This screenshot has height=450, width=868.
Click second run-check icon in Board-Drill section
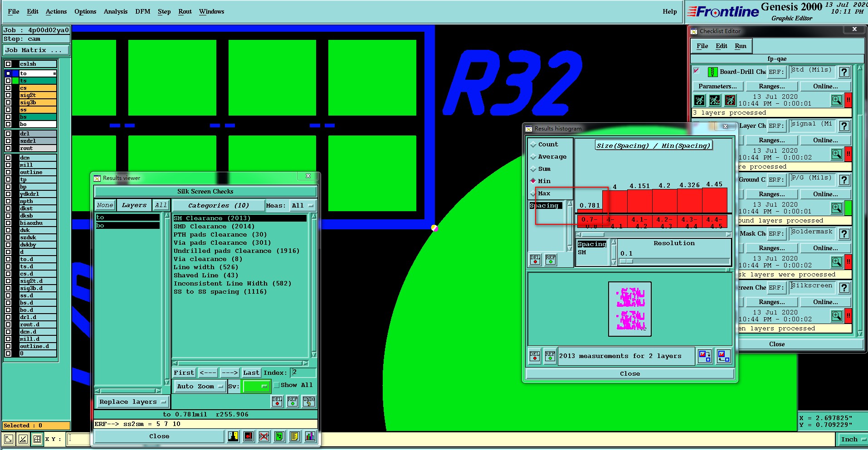[x=715, y=100]
